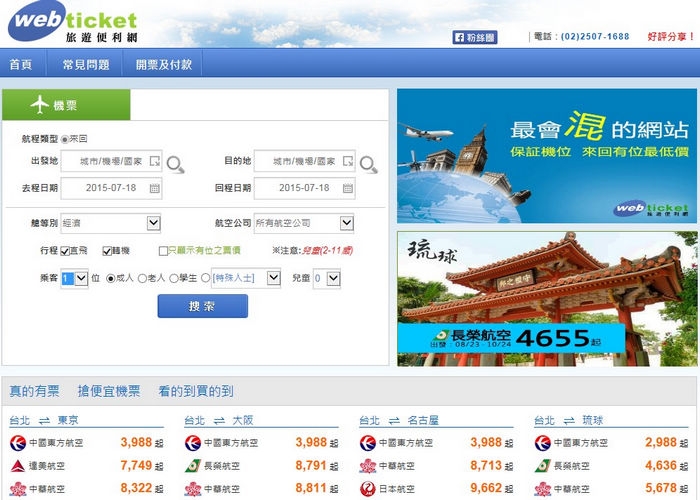Screen dimensions: 700x500
Task: Open the 台北 ⇄ 名古屋 route link
Action: (399, 420)
